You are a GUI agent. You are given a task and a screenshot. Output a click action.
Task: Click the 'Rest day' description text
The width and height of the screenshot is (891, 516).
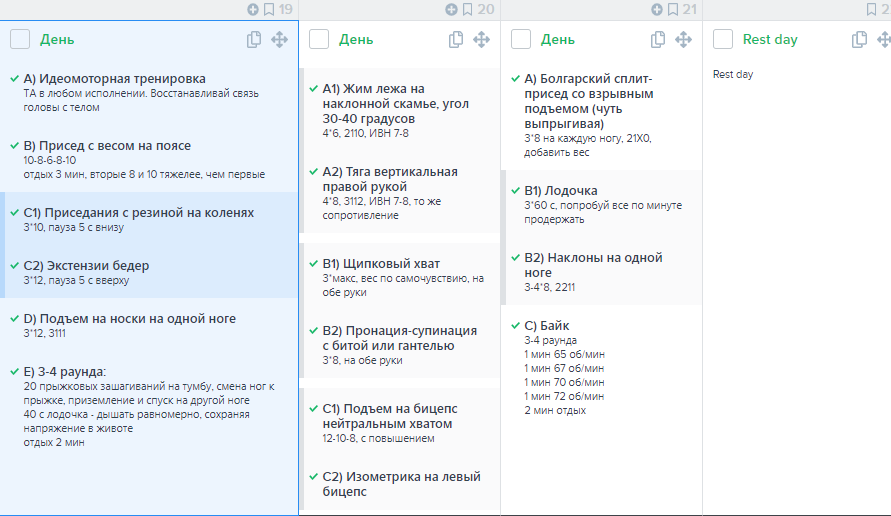coord(733,74)
